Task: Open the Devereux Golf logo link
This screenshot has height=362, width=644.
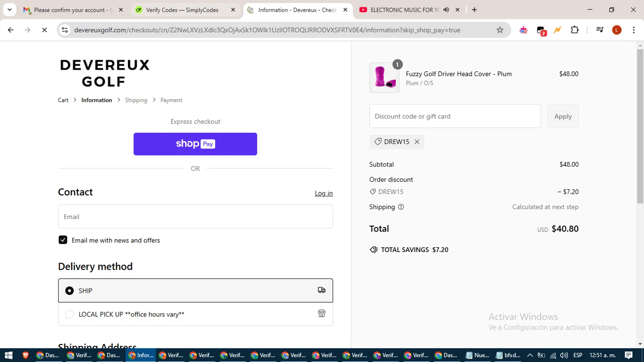Action: tap(105, 73)
